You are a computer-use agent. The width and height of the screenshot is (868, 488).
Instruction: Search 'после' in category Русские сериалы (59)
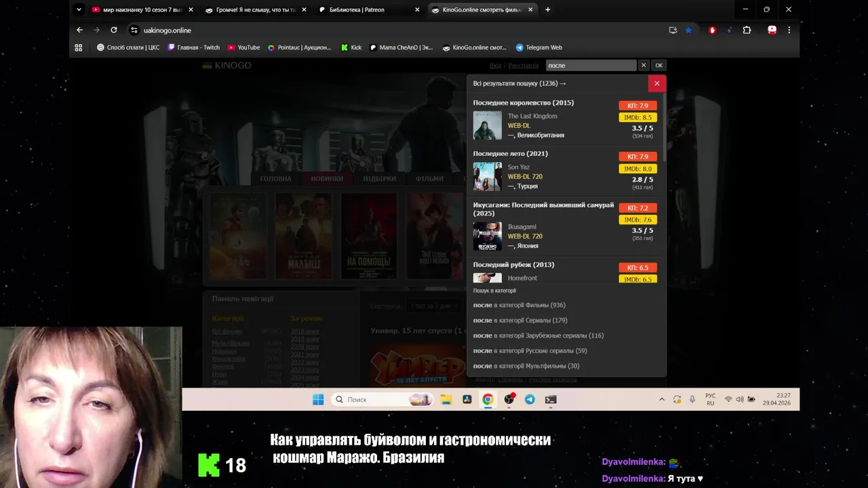click(x=530, y=350)
